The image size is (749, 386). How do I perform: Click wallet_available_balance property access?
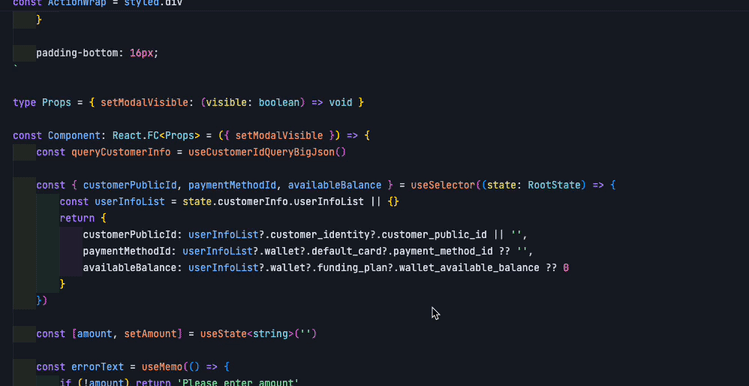pos(469,268)
